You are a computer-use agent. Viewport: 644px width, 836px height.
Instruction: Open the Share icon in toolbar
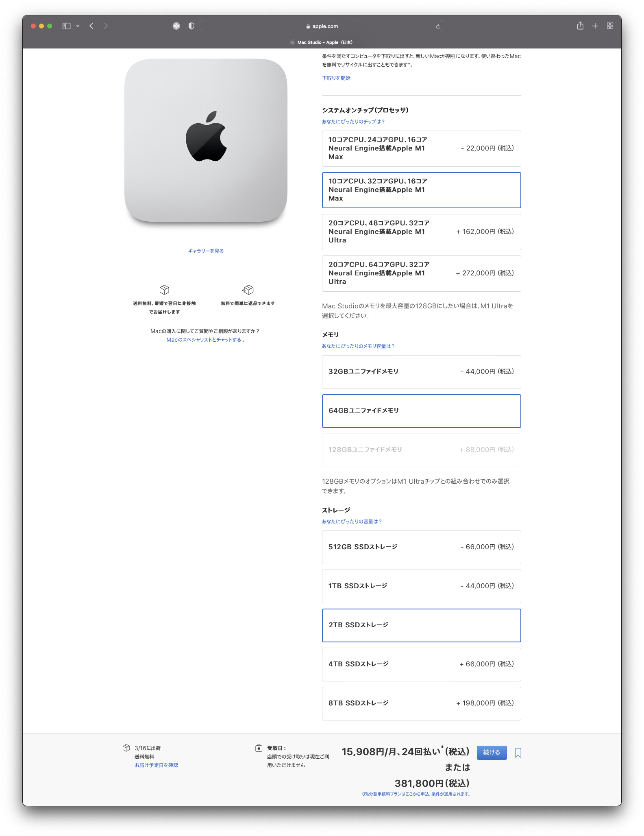[x=580, y=26]
